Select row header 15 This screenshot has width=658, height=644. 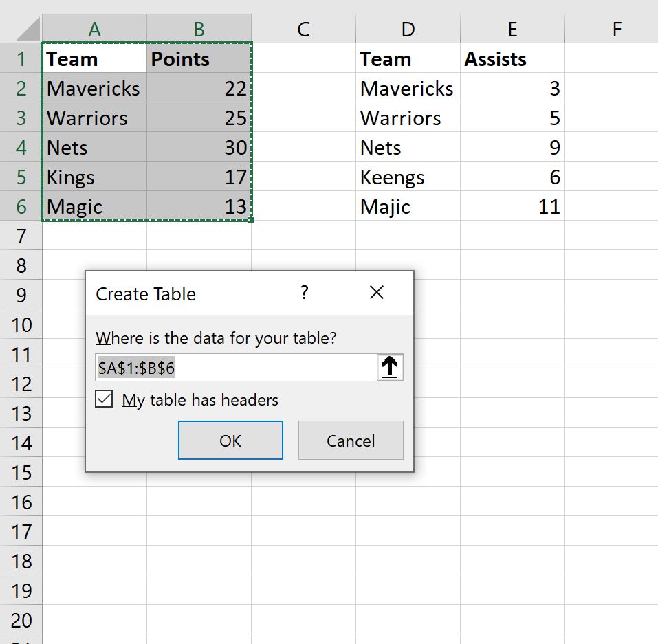tap(21, 472)
